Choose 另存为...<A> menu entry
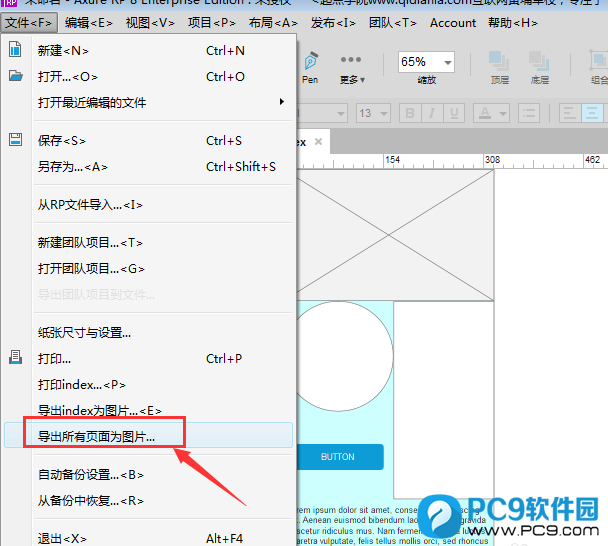The height and width of the screenshot is (546, 608). point(148,166)
